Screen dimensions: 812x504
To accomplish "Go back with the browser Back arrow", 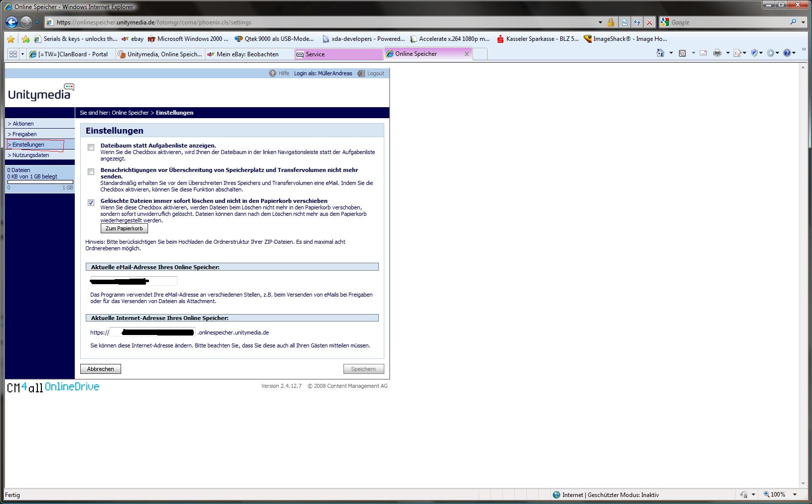I will [11, 22].
